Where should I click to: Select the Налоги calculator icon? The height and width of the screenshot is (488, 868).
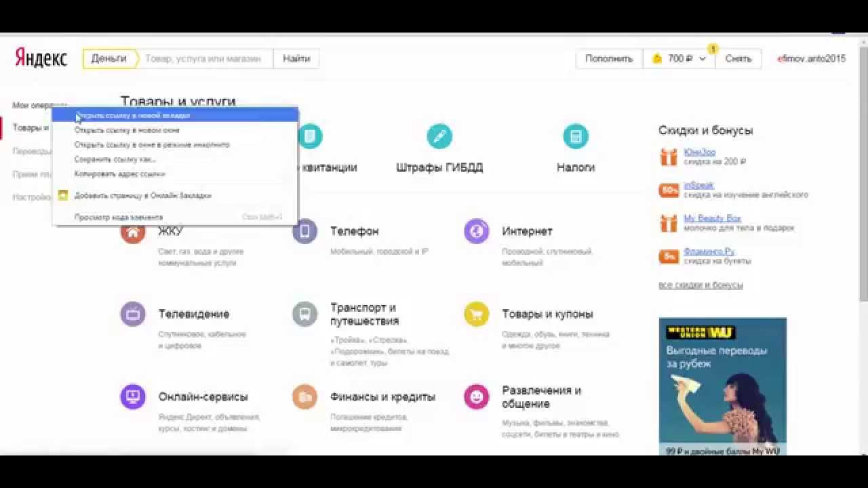(x=576, y=136)
